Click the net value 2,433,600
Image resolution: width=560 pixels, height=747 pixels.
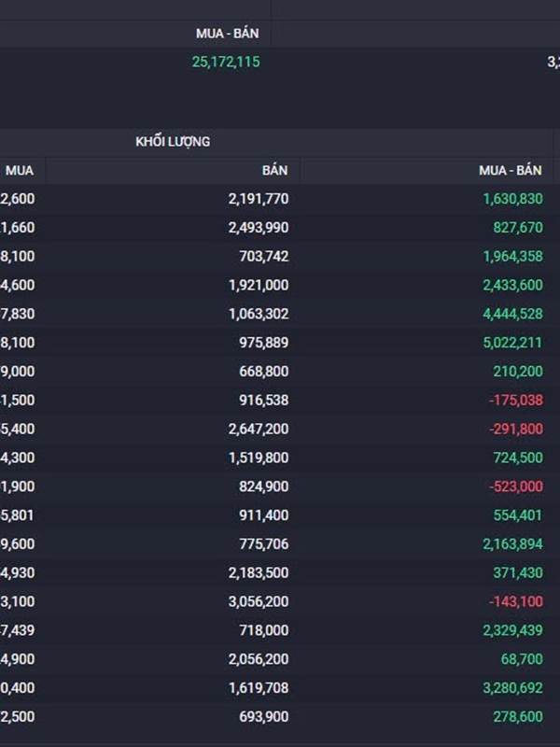[x=511, y=285]
